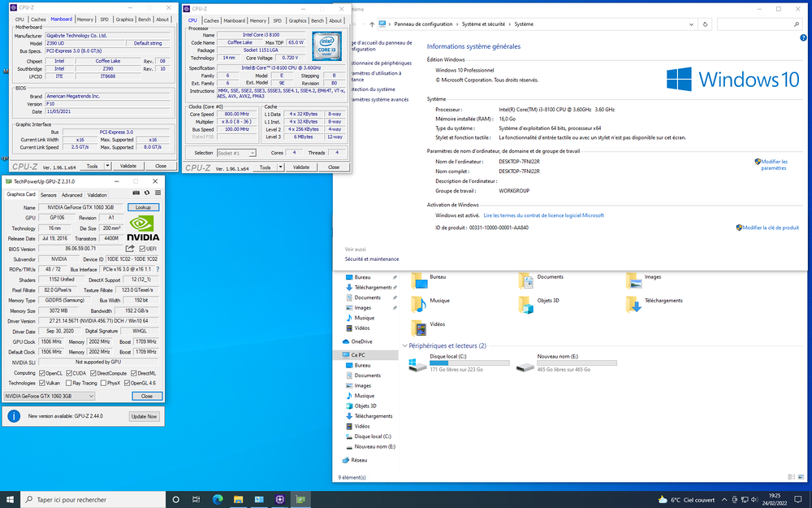Open File Explorer from taskbar
Image resolution: width=812 pixels, height=508 pixels.
click(238, 500)
